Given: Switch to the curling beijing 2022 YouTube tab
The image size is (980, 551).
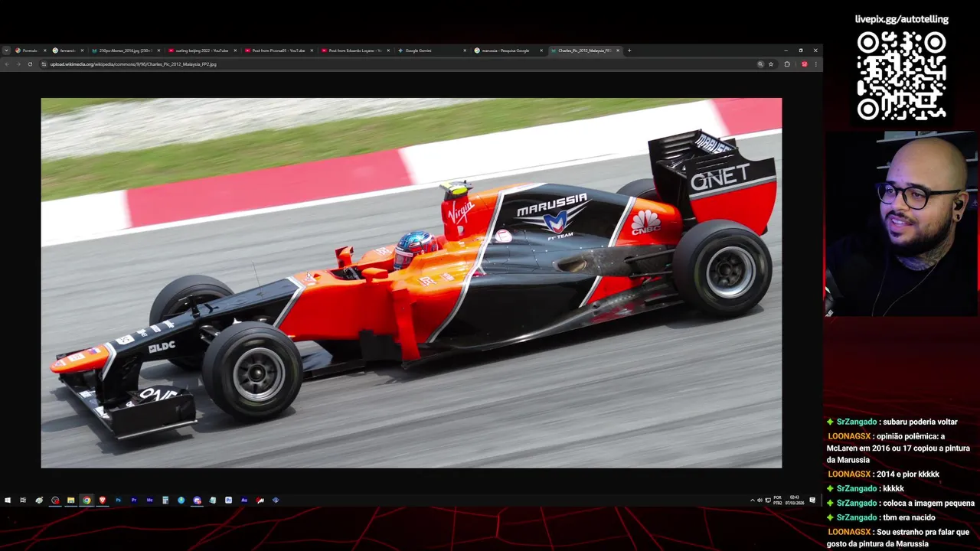Looking at the screenshot, I should point(202,51).
